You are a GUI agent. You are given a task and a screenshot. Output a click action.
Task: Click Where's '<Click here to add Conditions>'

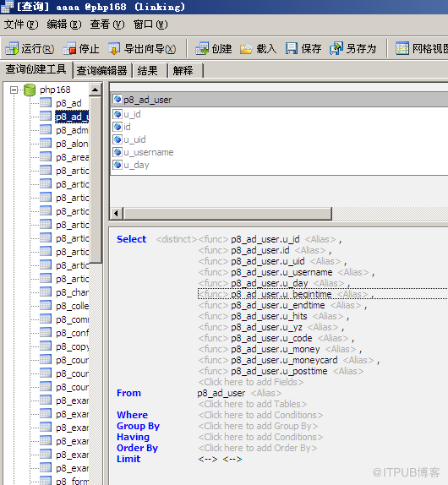(260, 415)
